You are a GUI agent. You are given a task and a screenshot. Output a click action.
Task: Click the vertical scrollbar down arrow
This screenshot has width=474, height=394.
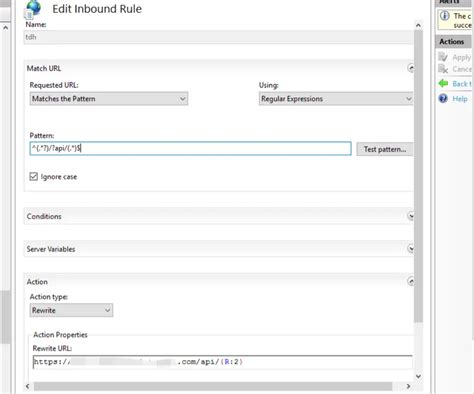[x=419, y=376]
